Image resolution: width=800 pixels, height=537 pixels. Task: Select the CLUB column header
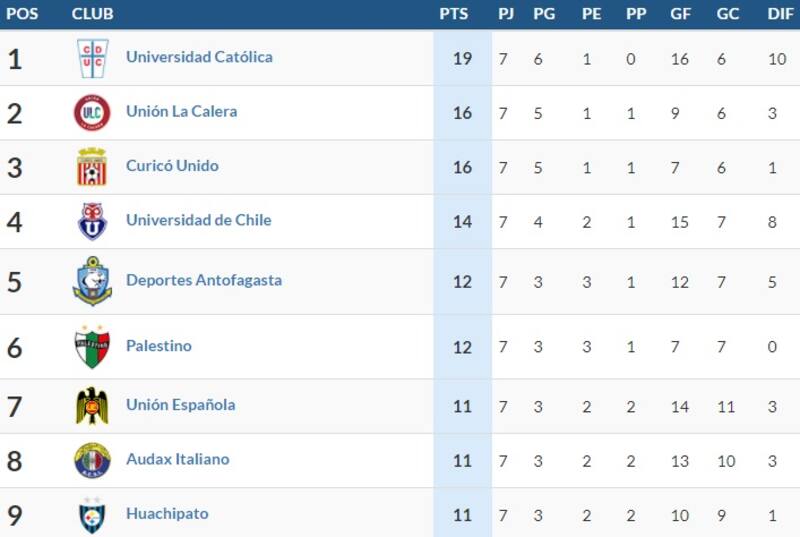pyautogui.click(x=92, y=14)
